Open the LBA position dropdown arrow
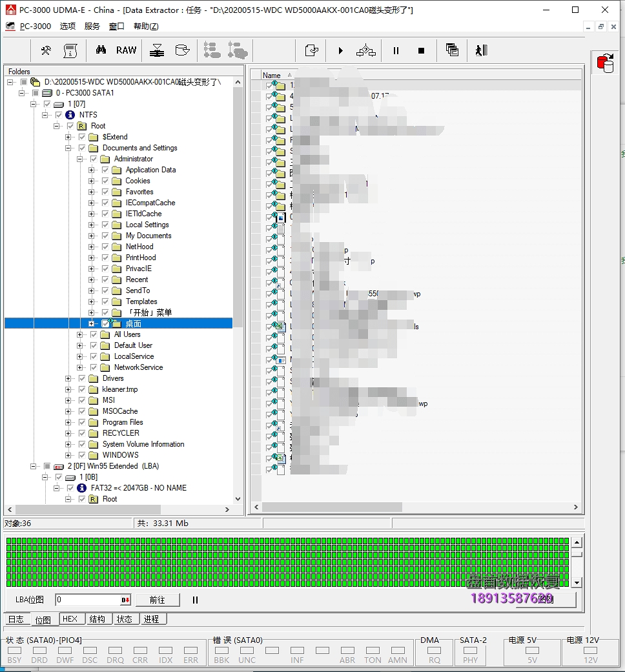The width and height of the screenshot is (625, 672). pyautogui.click(x=125, y=600)
